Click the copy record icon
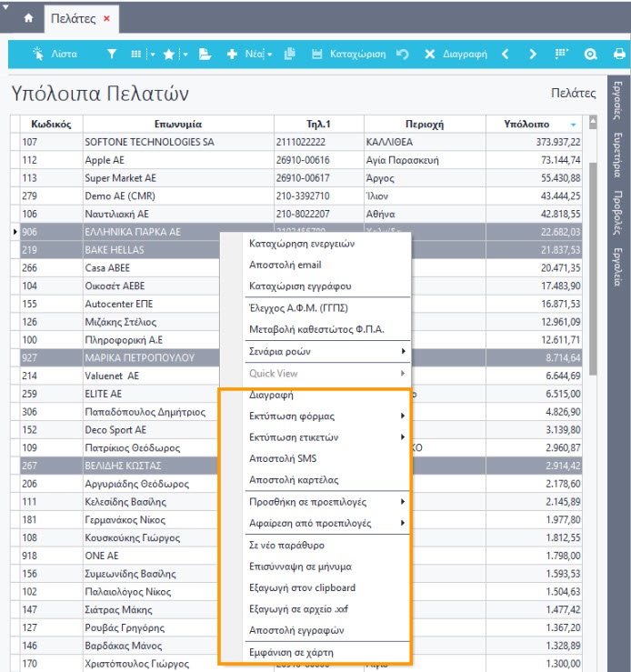 (290, 55)
